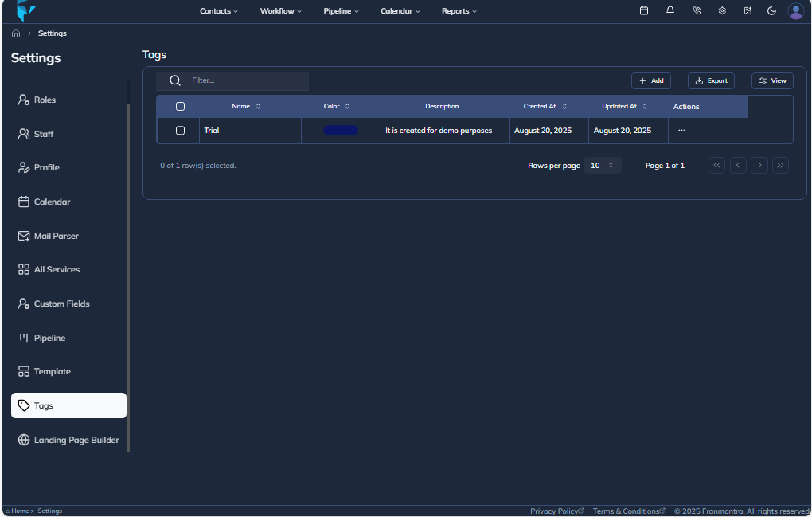Viewport: 812px width, 517px height.
Task: Select the Trial row checkbox
Action: 180,131
